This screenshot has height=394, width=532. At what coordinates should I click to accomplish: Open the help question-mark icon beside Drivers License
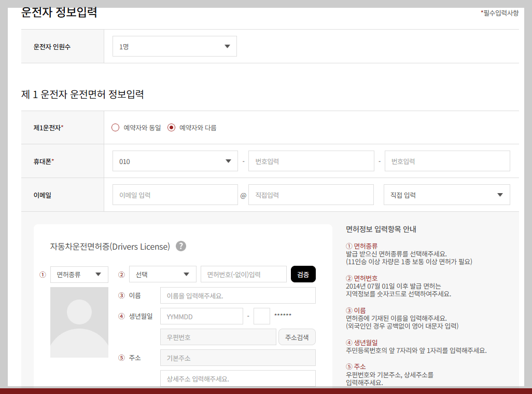(181, 246)
